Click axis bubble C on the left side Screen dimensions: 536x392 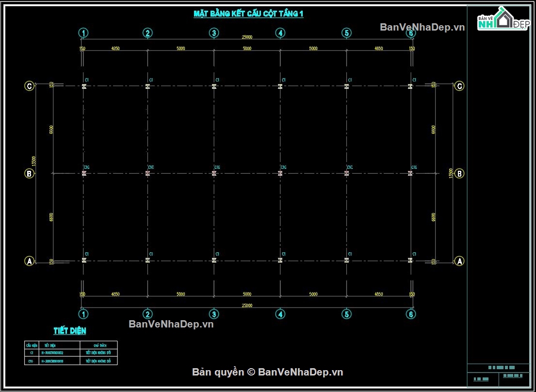[x=30, y=86]
